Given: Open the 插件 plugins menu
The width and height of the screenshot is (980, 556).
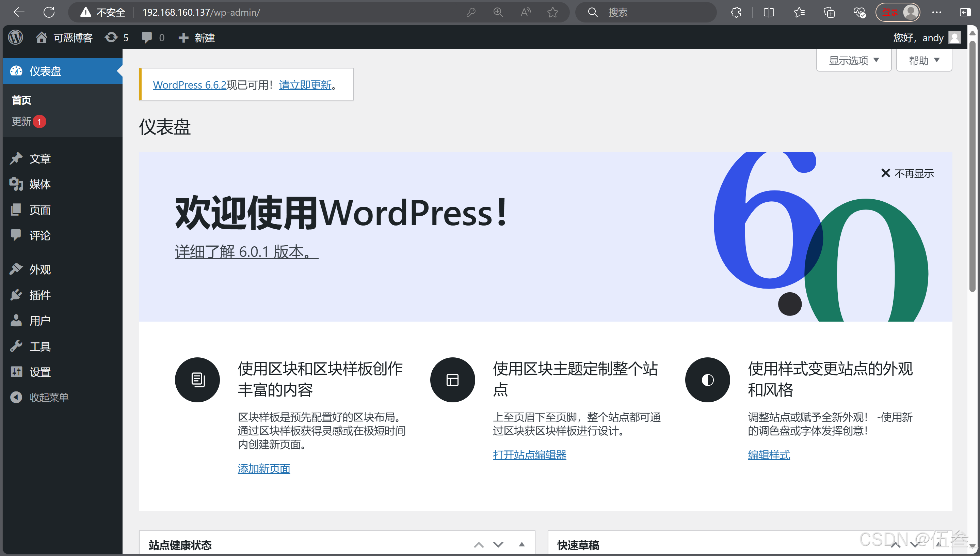Looking at the screenshot, I should pyautogui.click(x=63, y=295).
